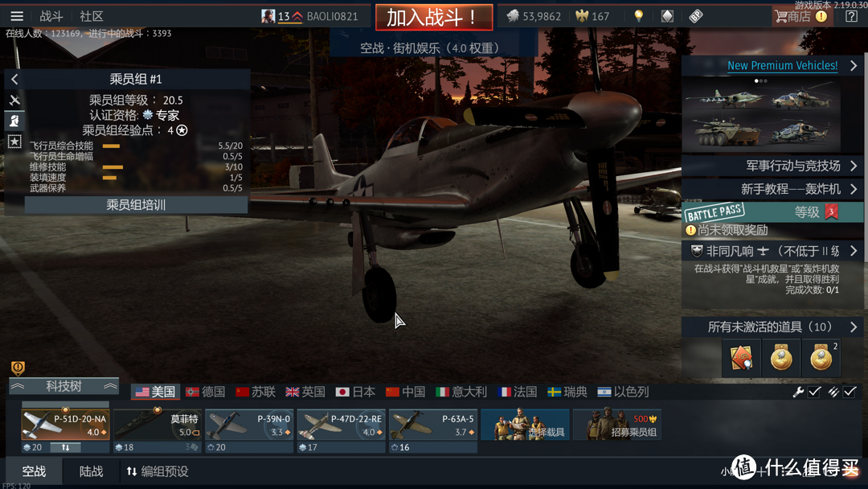Click the 加入战斗 join battle button
The height and width of the screenshot is (489, 868).
(434, 17)
